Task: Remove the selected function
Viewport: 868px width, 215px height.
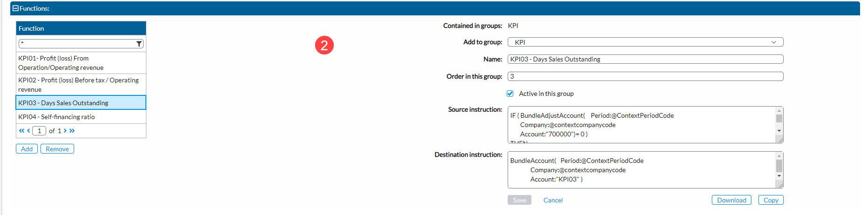Action: 57,149
